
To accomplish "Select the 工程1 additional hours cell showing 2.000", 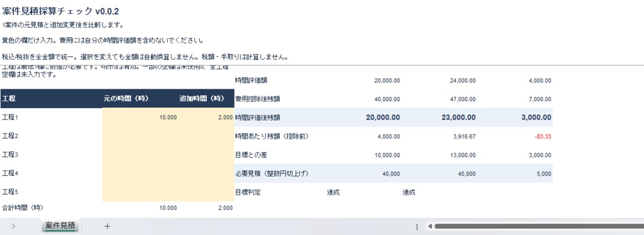I will 206,117.
